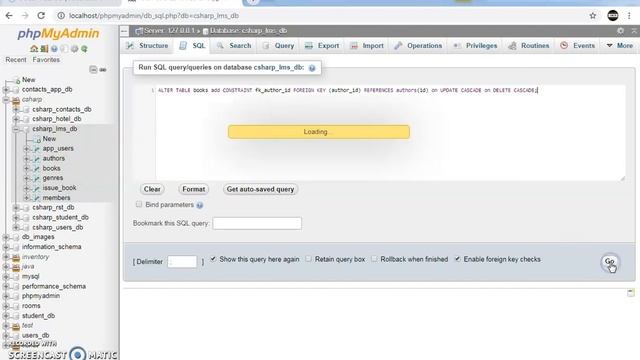The image size is (640, 360).
Task: Switch to the Operations tab
Action: (x=418, y=45)
